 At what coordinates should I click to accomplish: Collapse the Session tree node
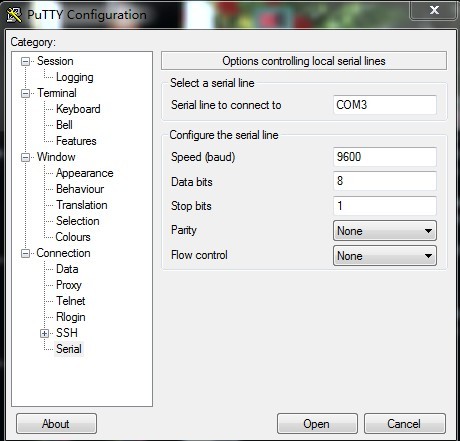tap(25, 61)
